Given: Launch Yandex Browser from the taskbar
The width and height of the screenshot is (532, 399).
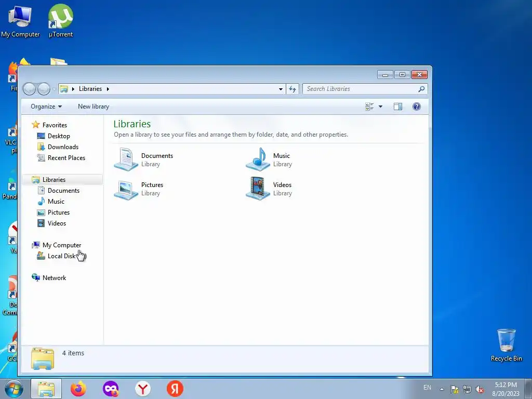Looking at the screenshot, I should point(143,389).
